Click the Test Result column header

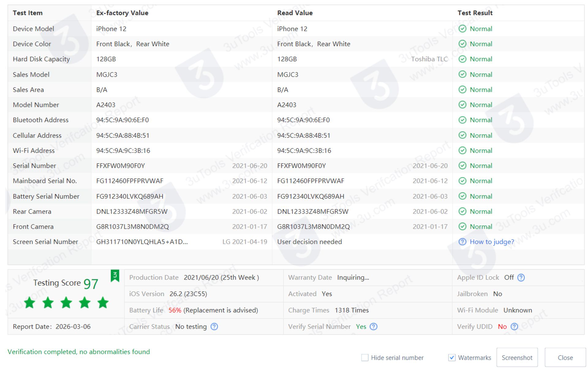coord(475,13)
